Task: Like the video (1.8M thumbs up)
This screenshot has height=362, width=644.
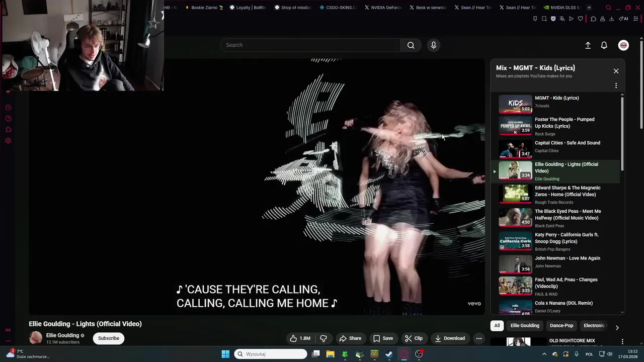Action: pyautogui.click(x=299, y=338)
